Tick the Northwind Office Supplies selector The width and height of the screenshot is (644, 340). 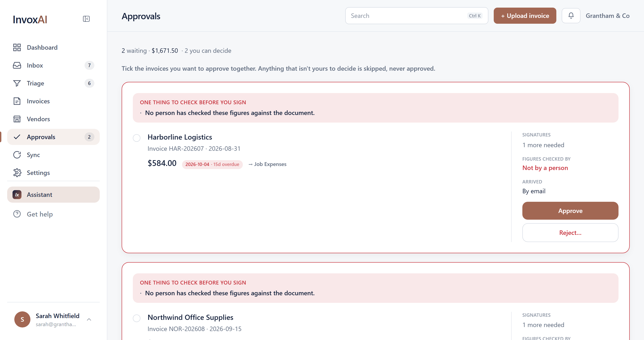[136, 318]
